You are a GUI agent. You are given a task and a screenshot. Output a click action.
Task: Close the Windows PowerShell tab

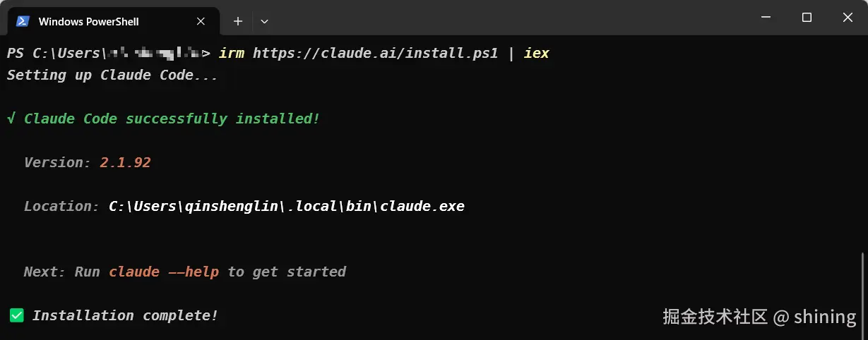(x=201, y=21)
